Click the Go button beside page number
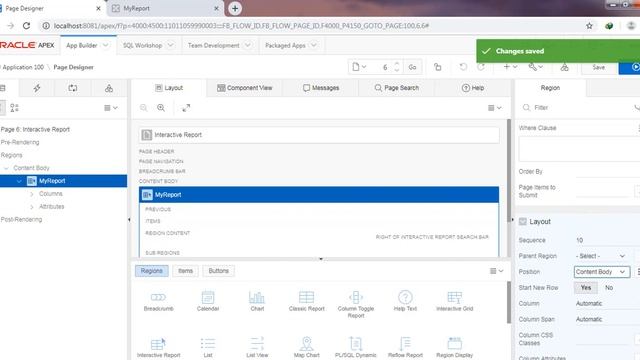This screenshot has height=360, width=640. coord(412,67)
